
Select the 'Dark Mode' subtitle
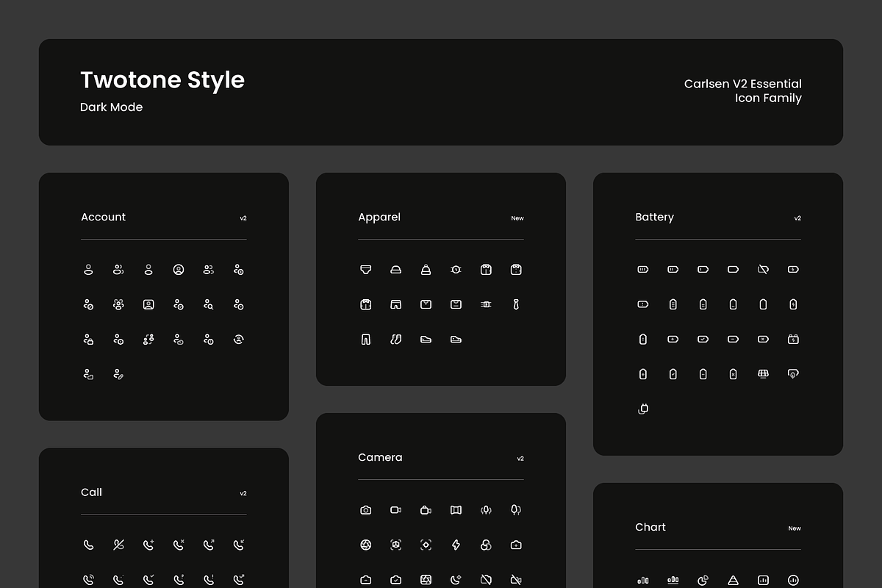pyautogui.click(x=111, y=107)
